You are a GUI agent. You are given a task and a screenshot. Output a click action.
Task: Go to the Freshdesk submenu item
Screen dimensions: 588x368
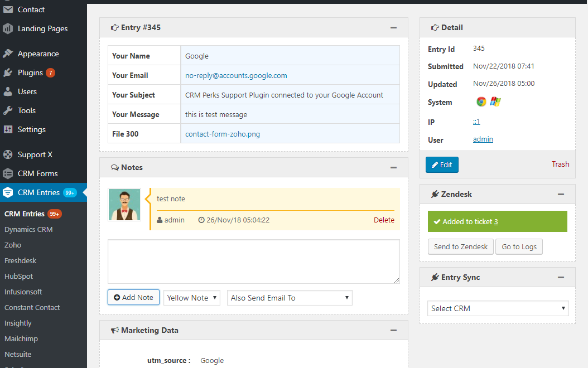coord(20,260)
